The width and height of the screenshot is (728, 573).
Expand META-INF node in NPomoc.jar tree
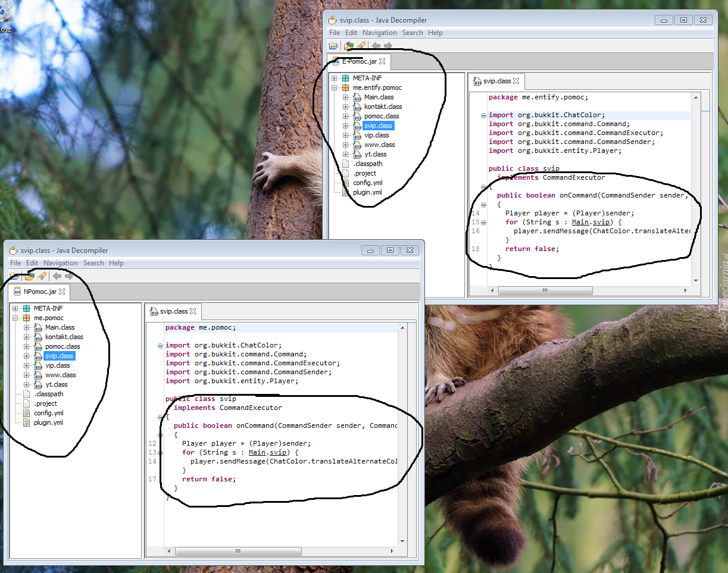tap(15, 308)
